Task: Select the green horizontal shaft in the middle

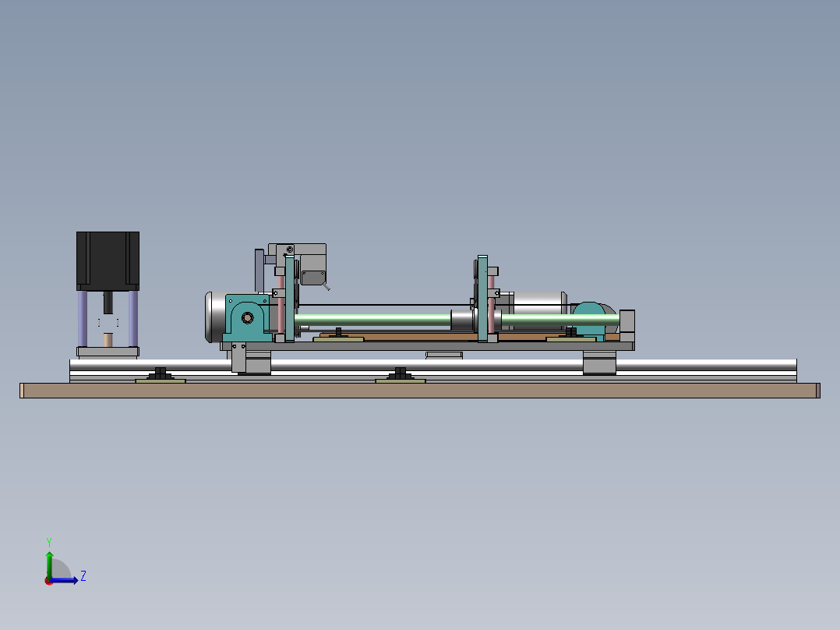Action: point(374,319)
